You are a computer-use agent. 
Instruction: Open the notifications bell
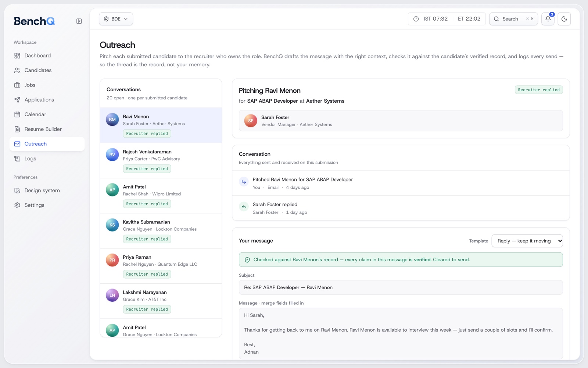click(548, 19)
